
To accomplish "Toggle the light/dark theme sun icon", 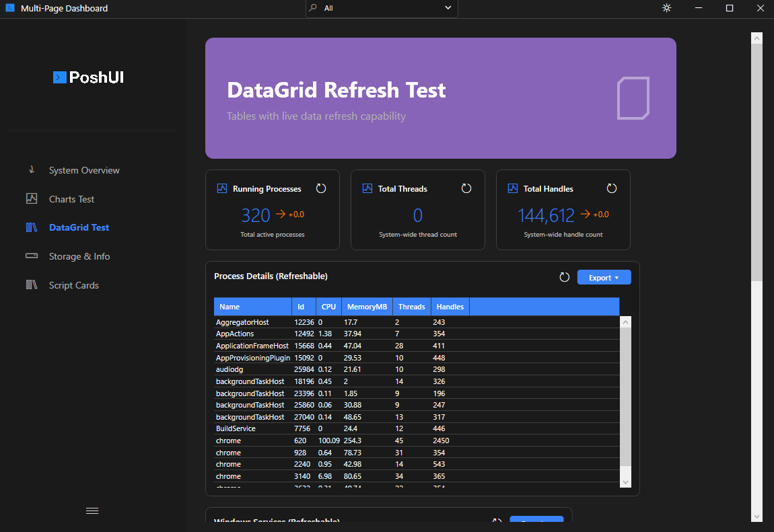I will tap(666, 8).
